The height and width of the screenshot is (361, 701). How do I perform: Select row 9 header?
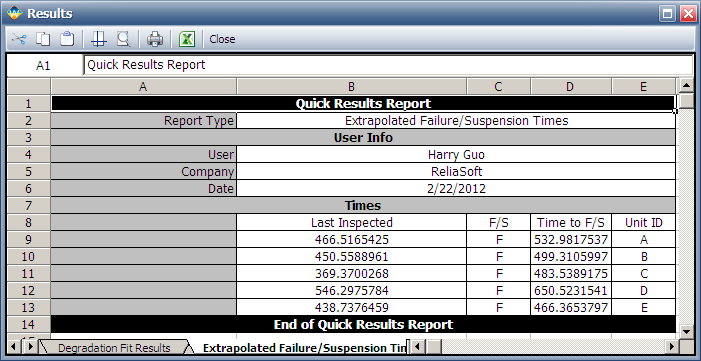(x=29, y=240)
